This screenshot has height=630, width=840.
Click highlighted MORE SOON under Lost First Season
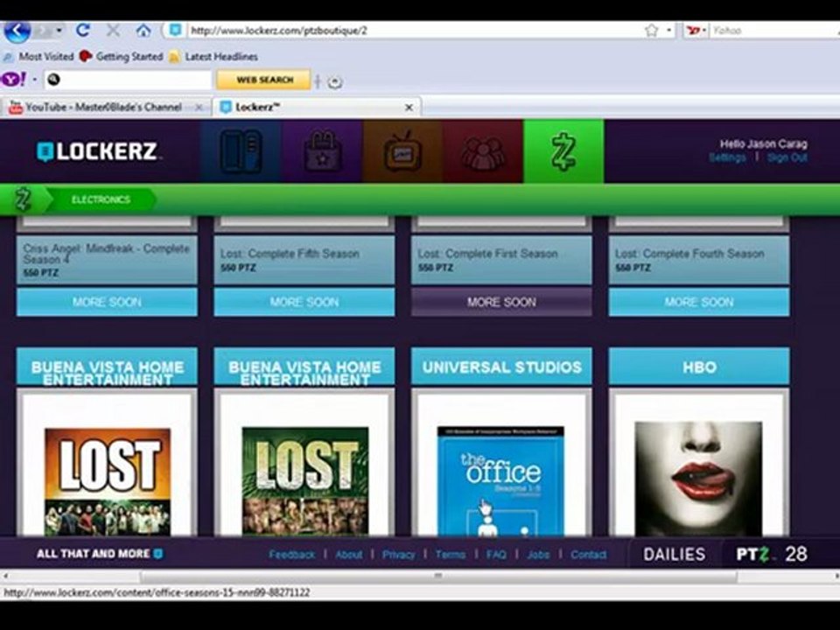[501, 302]
